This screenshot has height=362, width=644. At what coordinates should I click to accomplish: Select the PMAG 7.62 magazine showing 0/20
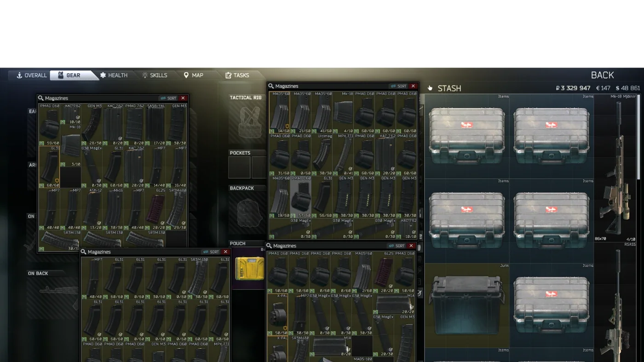click(134, 125)
